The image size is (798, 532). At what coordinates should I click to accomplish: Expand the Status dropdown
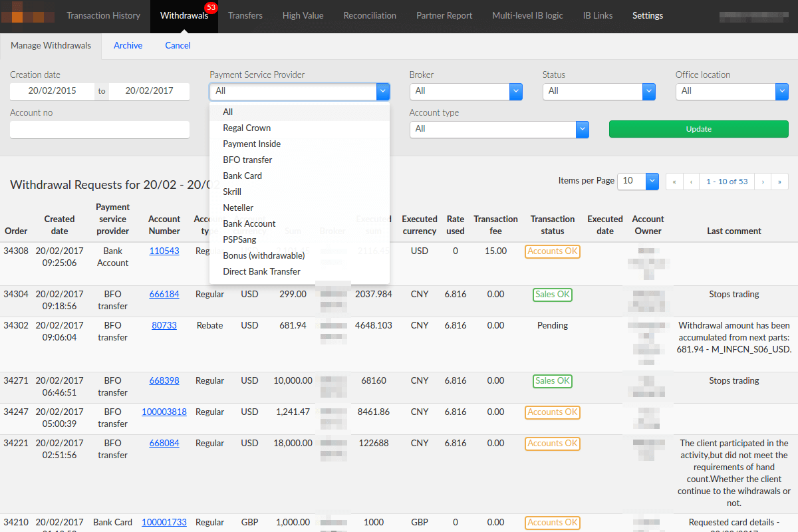599,91
